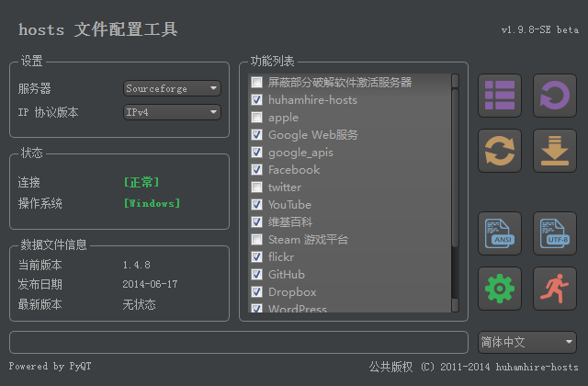Enable the twitter checkbox
The height and width of the screenshot is (386, 588).
point(257,187)
